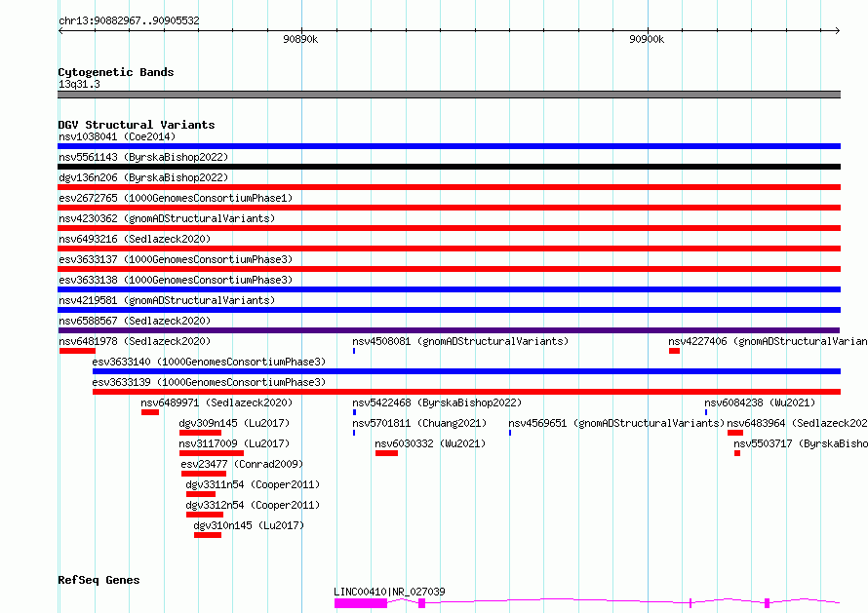Select the nsv6030332 (Wu2021) red bar
This screenshot has height=613, width=868.
tap(386, 453)
